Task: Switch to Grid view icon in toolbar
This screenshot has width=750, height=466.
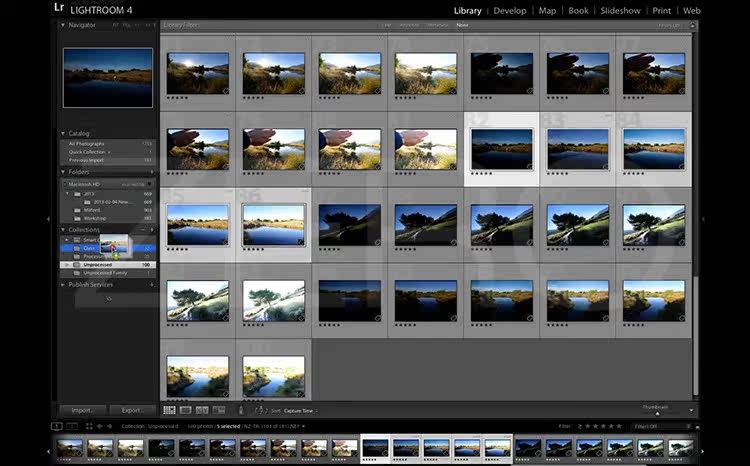Action: tap(169, 410)
